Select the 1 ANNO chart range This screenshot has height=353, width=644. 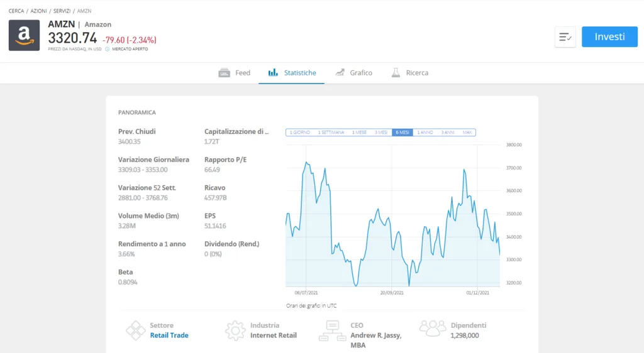coord(425,133)
